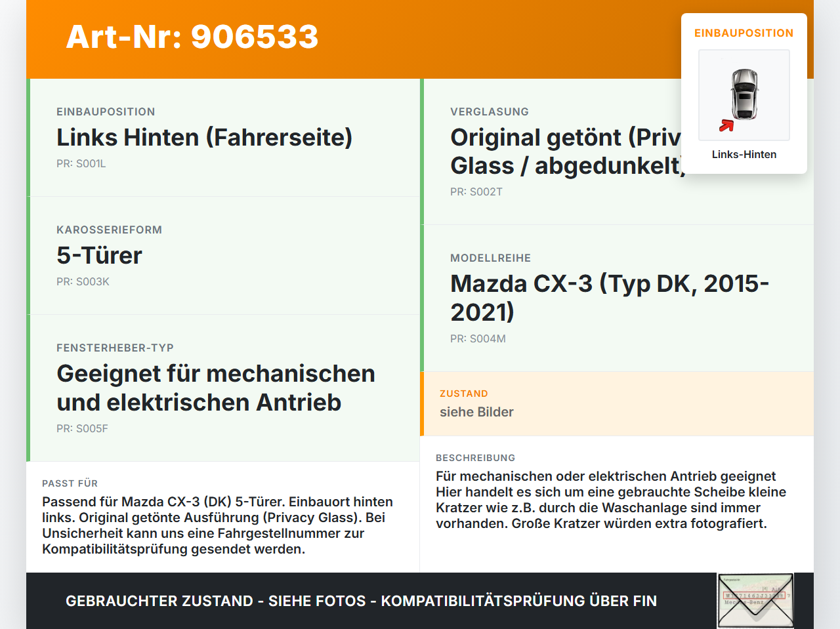Click the Fensterheber-Typ specification card
This screenshot has width=840, height=629.
(223, 388)
